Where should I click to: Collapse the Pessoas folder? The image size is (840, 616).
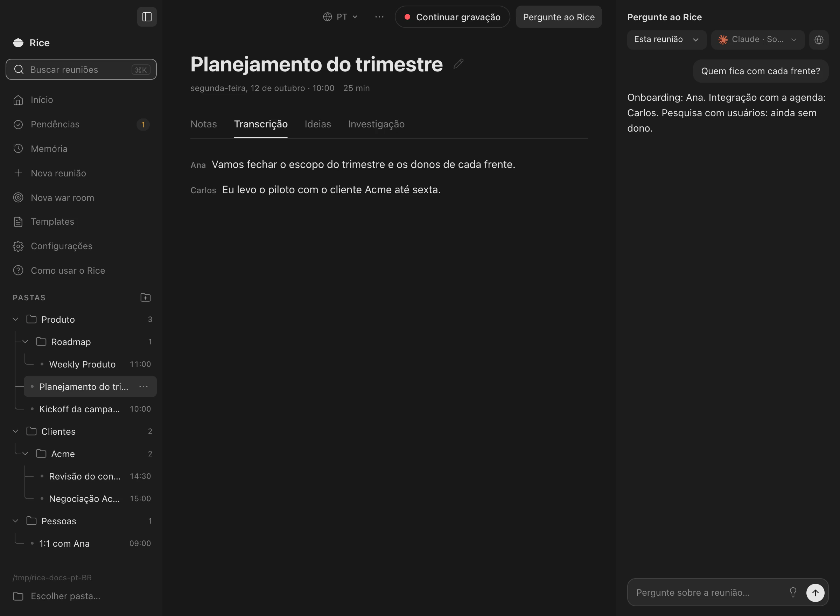tap(15, 520)
